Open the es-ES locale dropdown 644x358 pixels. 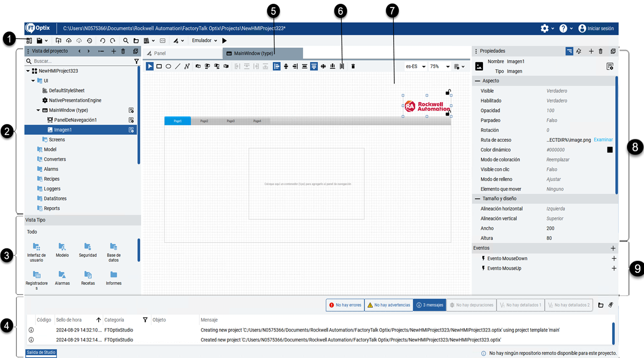click(416, 66)
